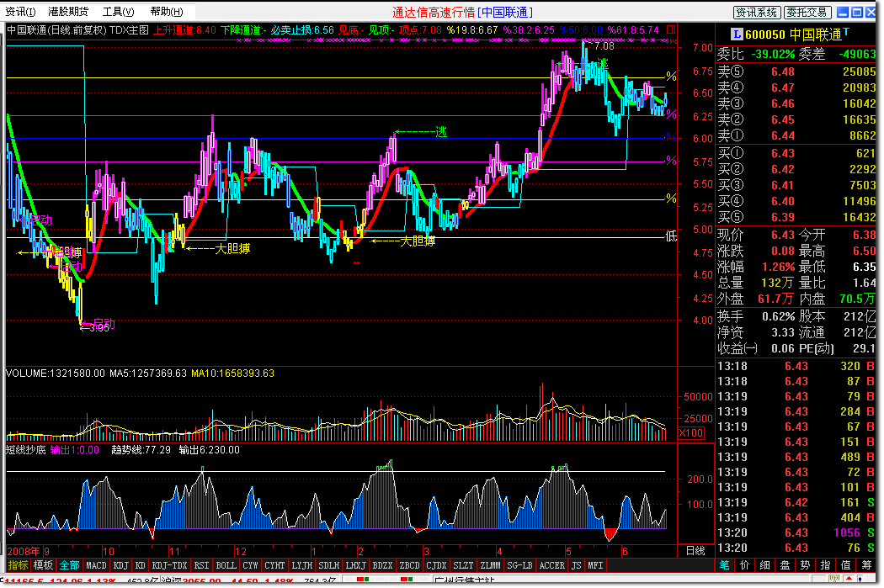The image size is (884, 588).
Task: Click the 3.95 low price label
Action: point(99,328)
